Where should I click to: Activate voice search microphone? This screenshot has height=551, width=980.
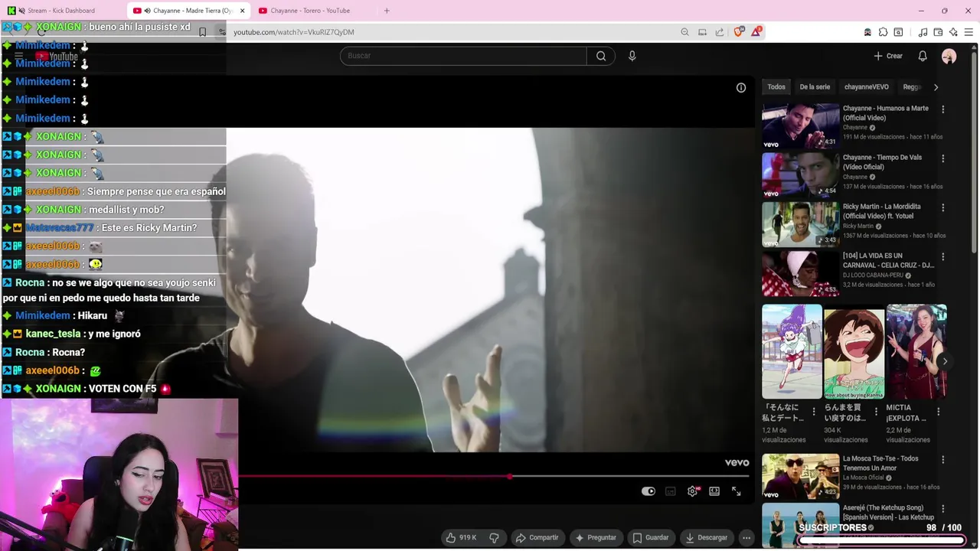[632, 56]
